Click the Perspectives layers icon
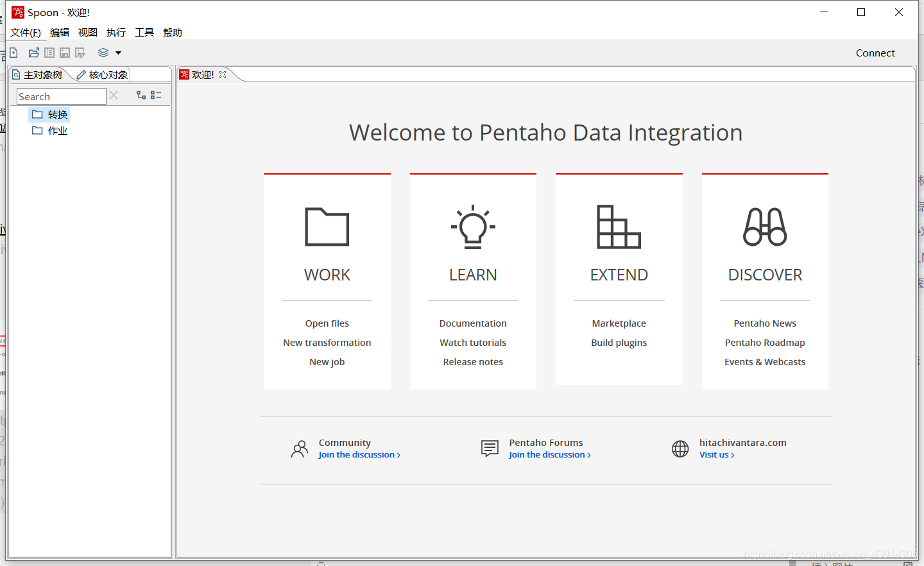Screen dimensions: 924x566 coord(103,53)
